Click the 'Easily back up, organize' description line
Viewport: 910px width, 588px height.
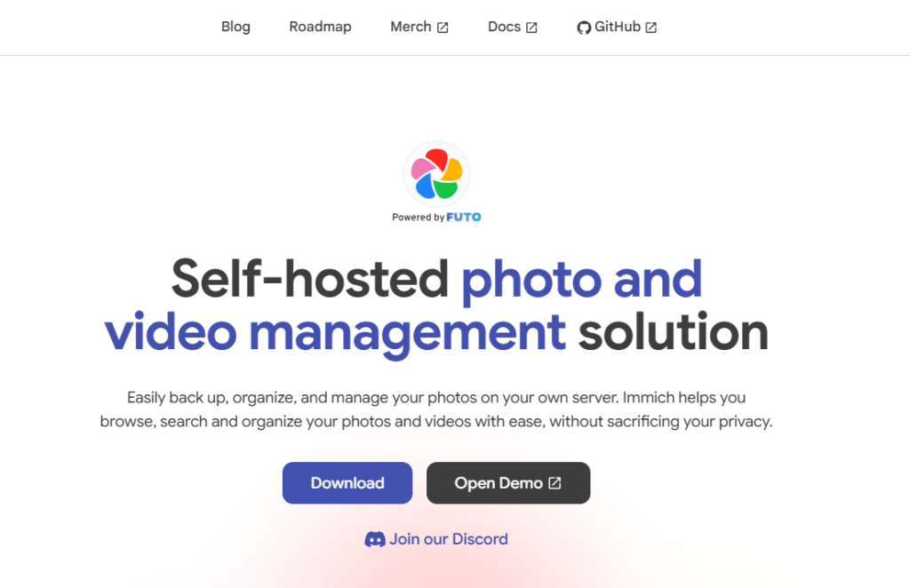(x=436, y=398)
